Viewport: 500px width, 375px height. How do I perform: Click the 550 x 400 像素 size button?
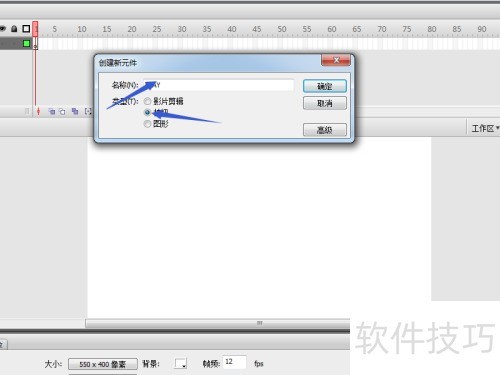tap(103, 364)
